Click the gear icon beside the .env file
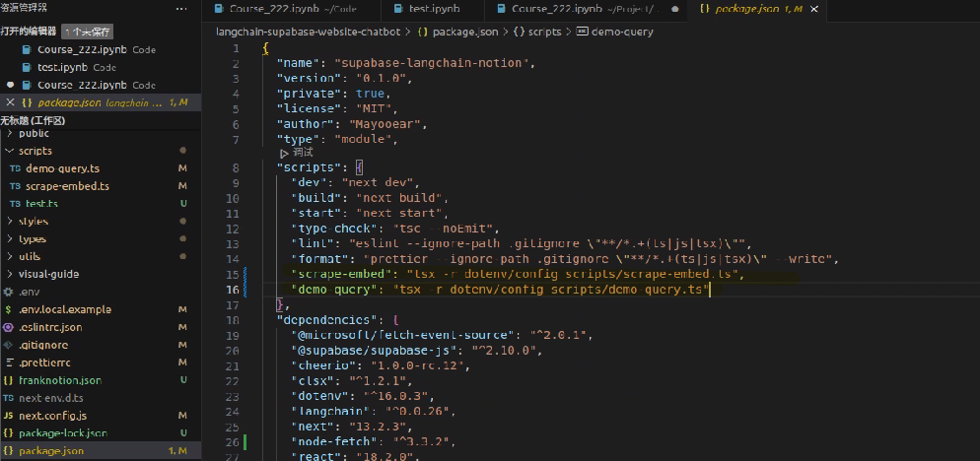This screenshot has height=461, width=980. 9,292
